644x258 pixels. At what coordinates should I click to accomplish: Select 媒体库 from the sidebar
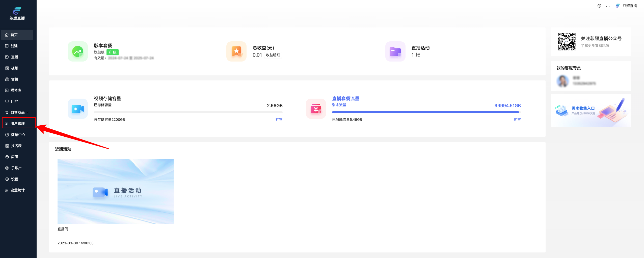tap(16, 90)
